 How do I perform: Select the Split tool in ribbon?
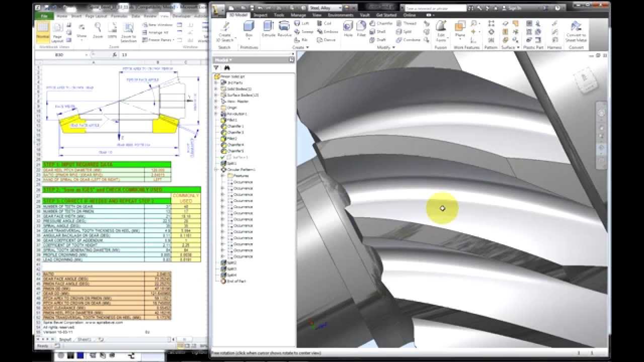pos(404,32)
